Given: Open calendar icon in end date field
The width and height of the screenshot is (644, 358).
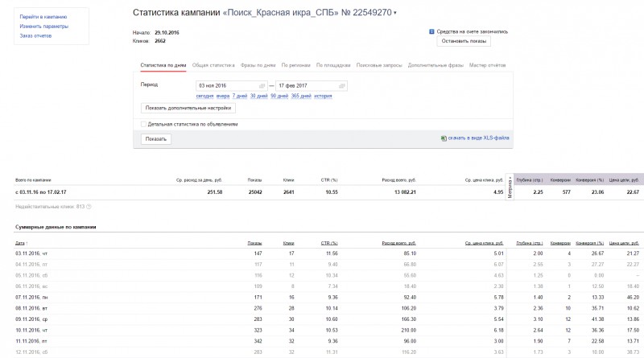Looking at the screenshot, I should 341,86.
